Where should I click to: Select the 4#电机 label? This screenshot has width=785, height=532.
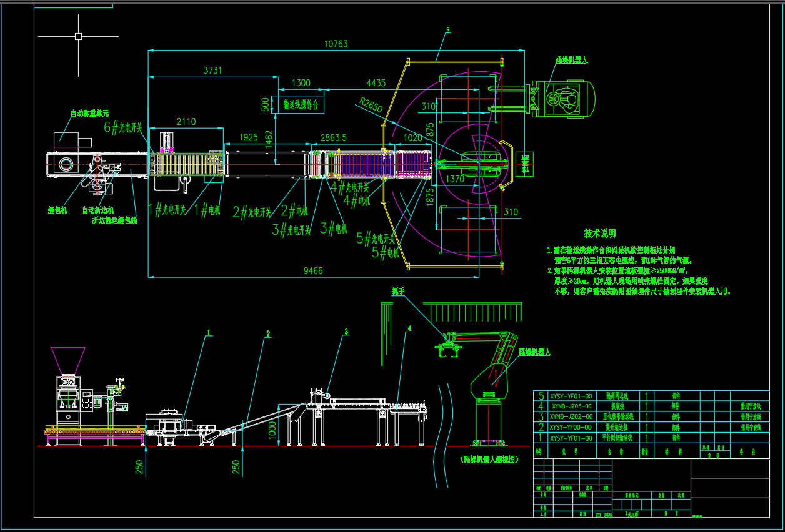pos(356,200)
